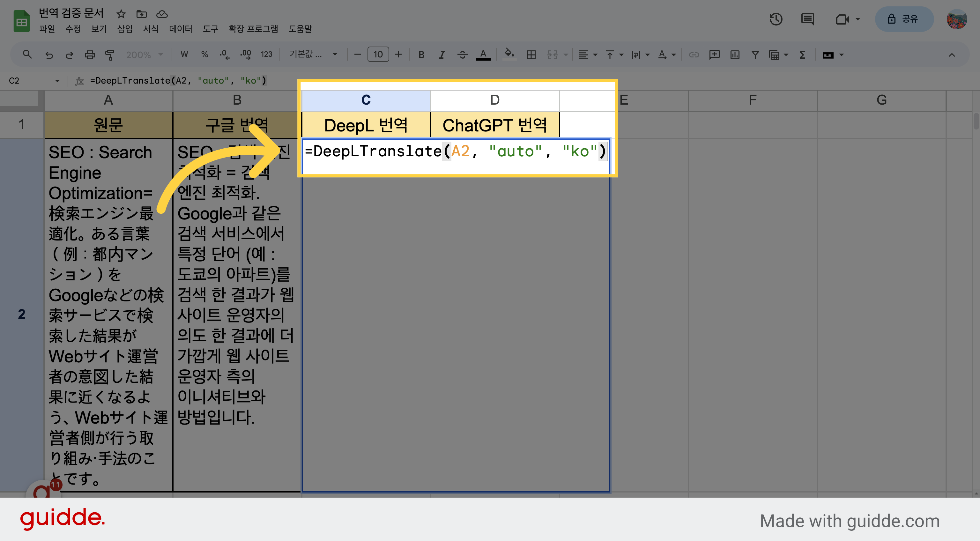Open the 서식 menu
Image resolution: width=980 pixels, height=541 pixels.
(x=151, y=29)
